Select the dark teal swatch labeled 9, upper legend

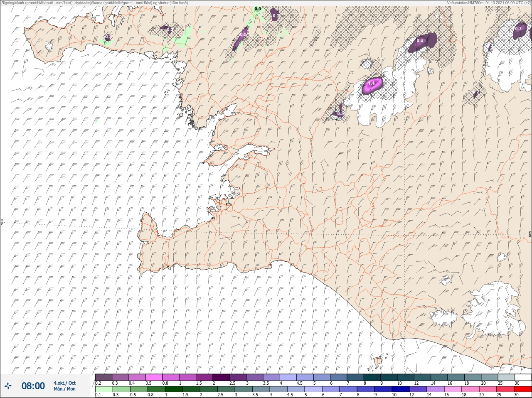point(389,377)
